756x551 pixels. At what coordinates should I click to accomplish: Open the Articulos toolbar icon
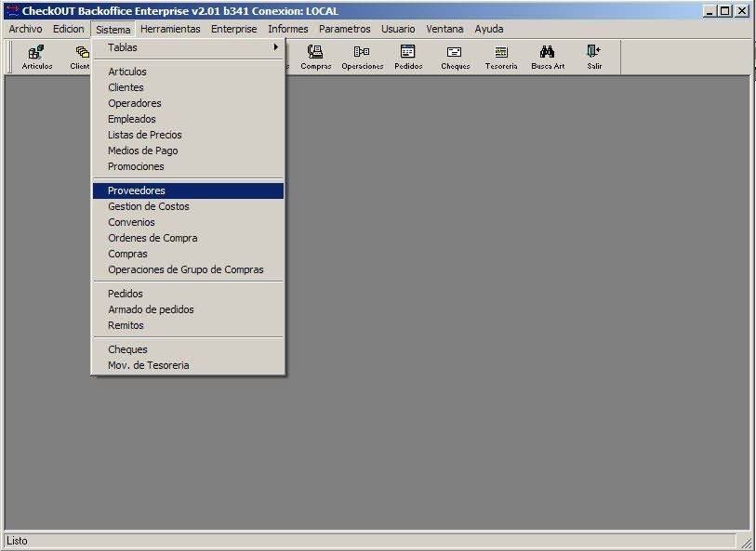[36, 58]
